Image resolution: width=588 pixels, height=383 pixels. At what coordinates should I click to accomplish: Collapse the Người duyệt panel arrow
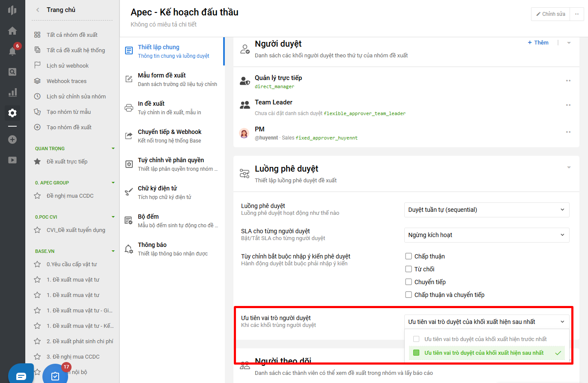[569, 43]
